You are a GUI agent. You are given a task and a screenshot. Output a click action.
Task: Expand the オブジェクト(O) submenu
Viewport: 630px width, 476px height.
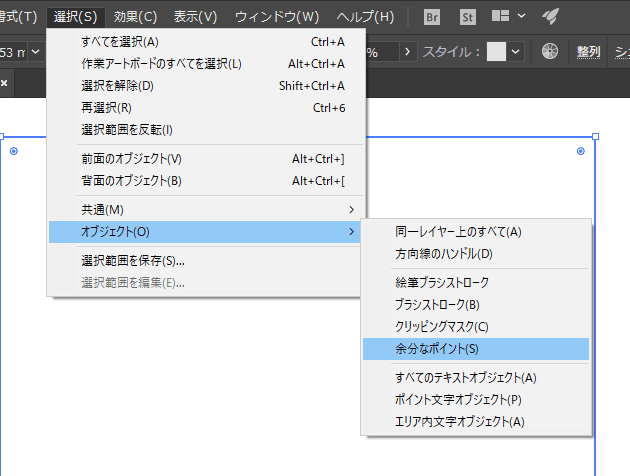205,232
